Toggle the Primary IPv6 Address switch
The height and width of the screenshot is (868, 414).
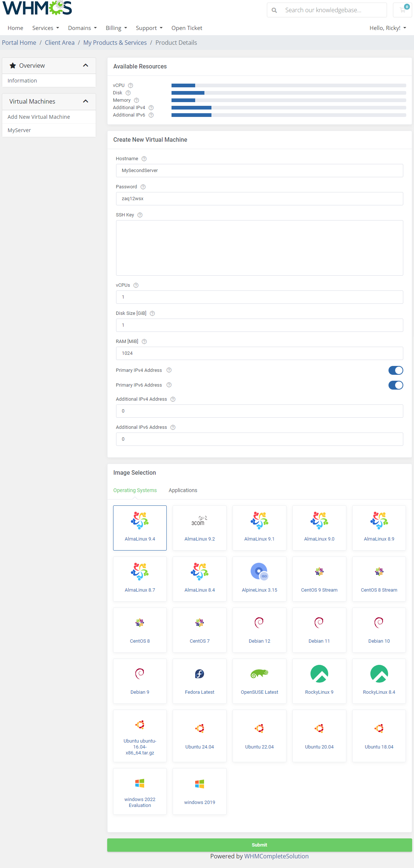396,385
